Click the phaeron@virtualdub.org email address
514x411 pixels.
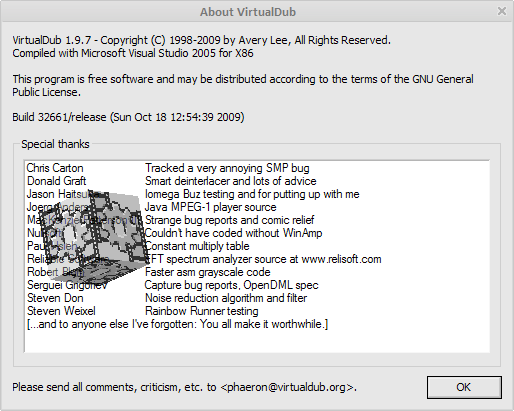click(x=286, y=387)
